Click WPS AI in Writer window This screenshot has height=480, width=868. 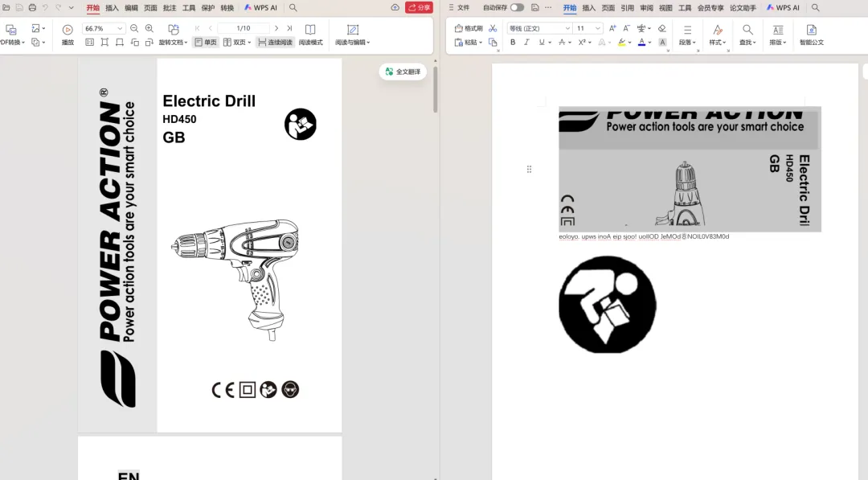[783, 8]
